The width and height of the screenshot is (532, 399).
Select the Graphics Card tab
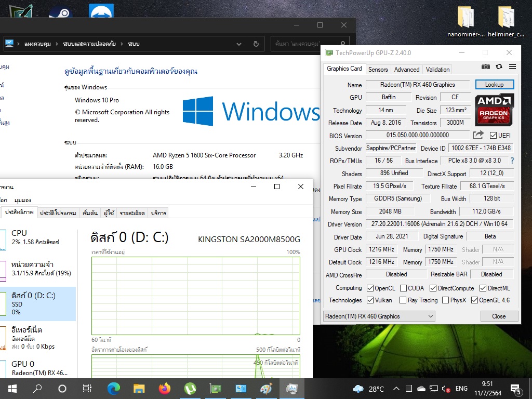coord(344,69)
